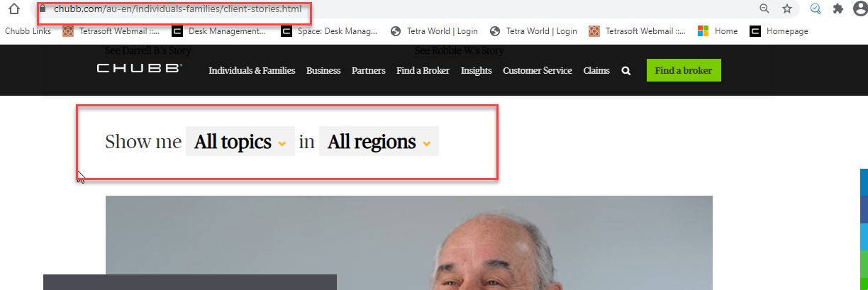Image resolution: width=868 pixels, height=290 pixels.
Task: Bookmark this page with the star icon
Action: [x=786, y=9]
